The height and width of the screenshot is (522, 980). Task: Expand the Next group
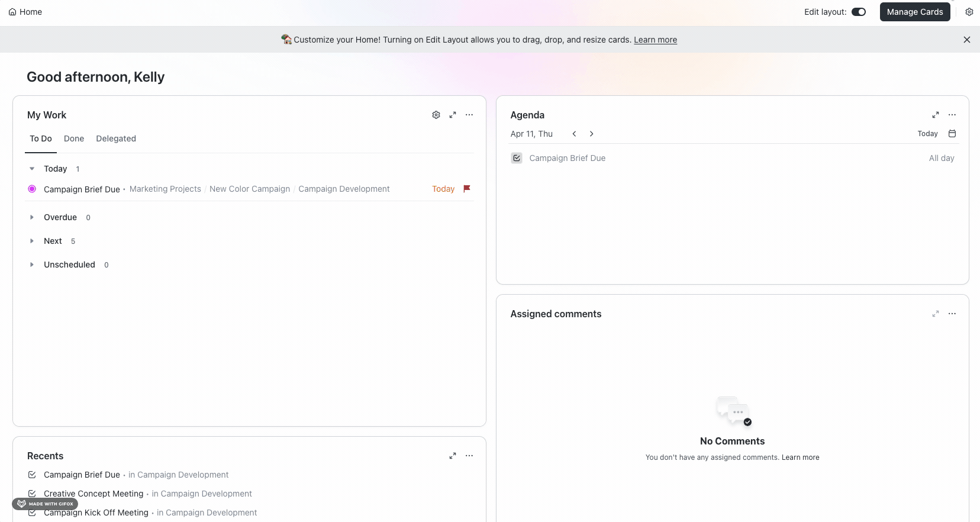(32, 241)
